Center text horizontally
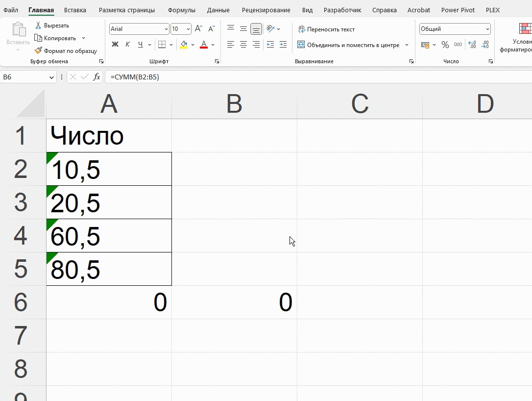Viewport: 532px width, 401px height. pyautogui.click(x=243, y=45)
